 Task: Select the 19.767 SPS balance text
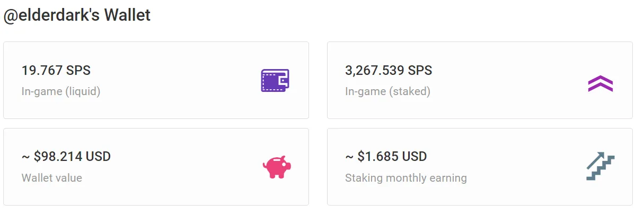point(56,70)
